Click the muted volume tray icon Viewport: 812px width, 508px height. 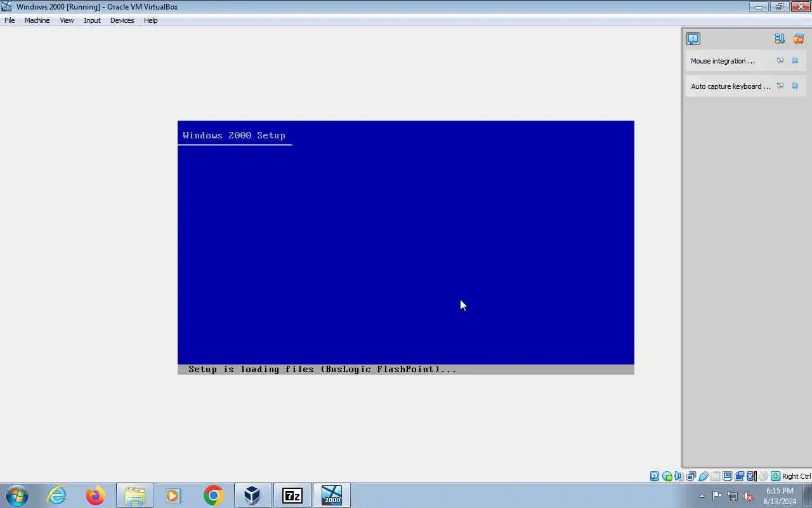coord(749,496)
